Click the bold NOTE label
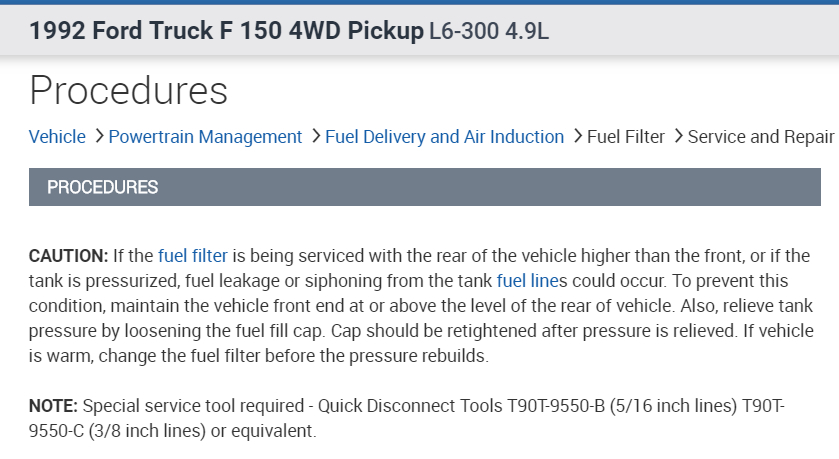Image resolution: width=839 pixels, height=459 pixels. tap(55, 407)
